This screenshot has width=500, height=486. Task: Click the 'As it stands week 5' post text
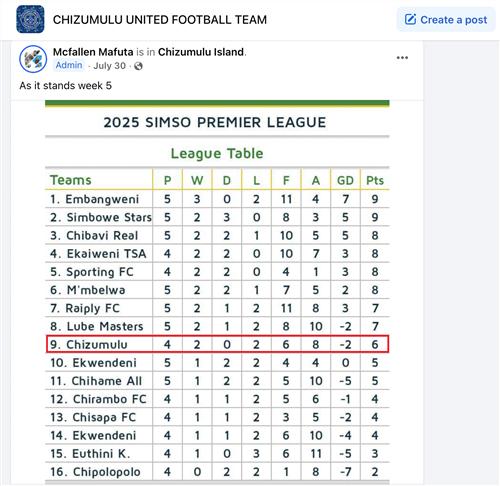(66, 86)
